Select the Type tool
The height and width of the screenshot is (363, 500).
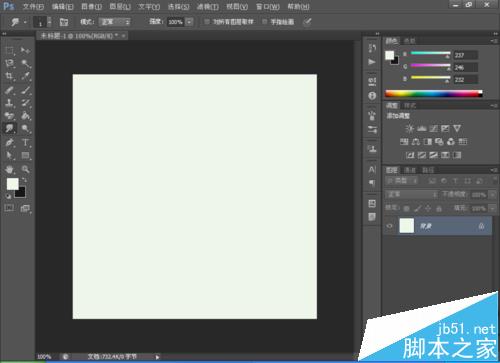point(25,142)
